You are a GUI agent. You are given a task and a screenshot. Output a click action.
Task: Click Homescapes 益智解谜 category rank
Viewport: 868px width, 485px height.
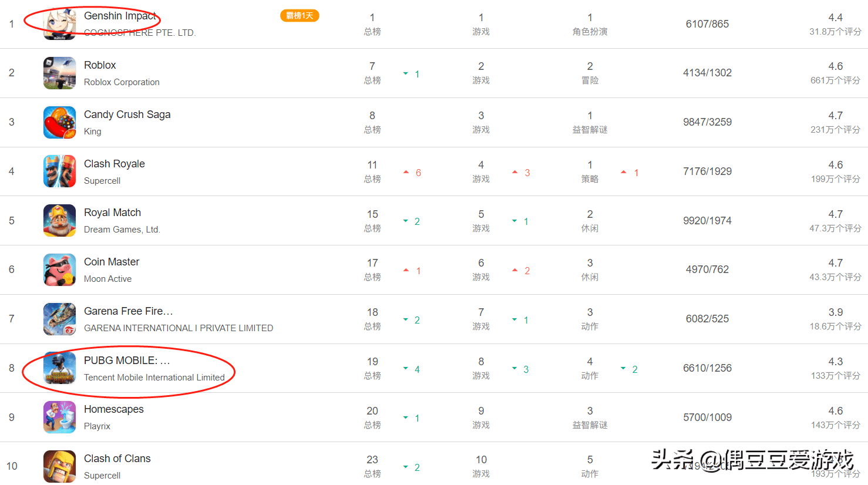pos(590,417)
